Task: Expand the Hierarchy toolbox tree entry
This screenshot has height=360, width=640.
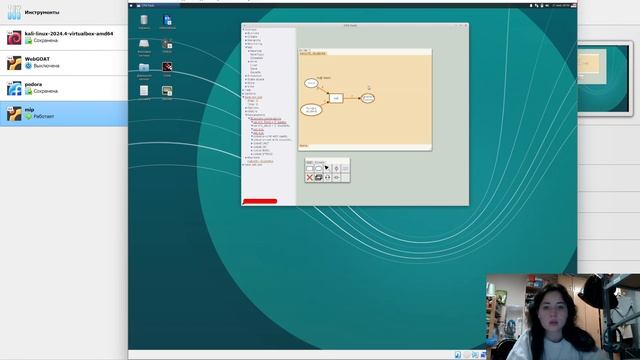Action: click(x=254, y=40)
